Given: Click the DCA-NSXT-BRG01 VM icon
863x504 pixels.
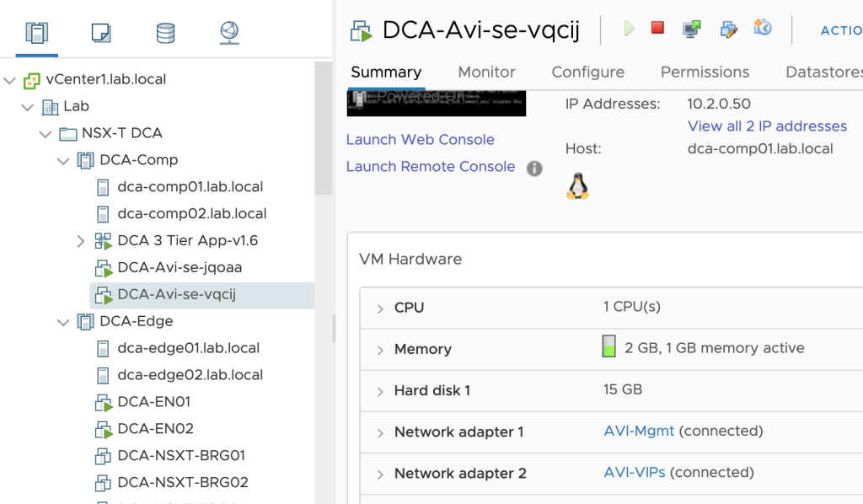Looking at the screenshot, I should point(103,456).
